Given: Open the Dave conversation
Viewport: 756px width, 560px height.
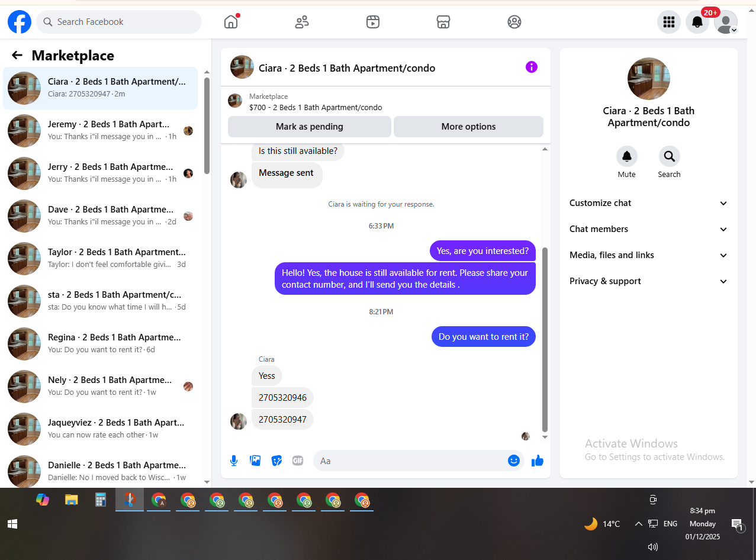Looking at the screenshot, I should (x=101, y=216).
